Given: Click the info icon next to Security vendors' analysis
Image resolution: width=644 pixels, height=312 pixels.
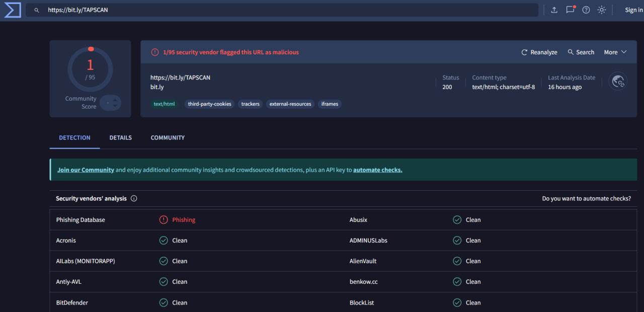Looking at the screenshot, I should pos(133,198).
